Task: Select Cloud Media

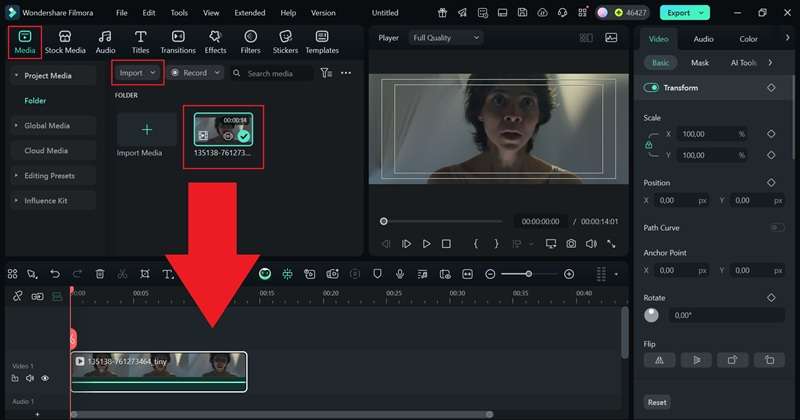Action: 53,151
